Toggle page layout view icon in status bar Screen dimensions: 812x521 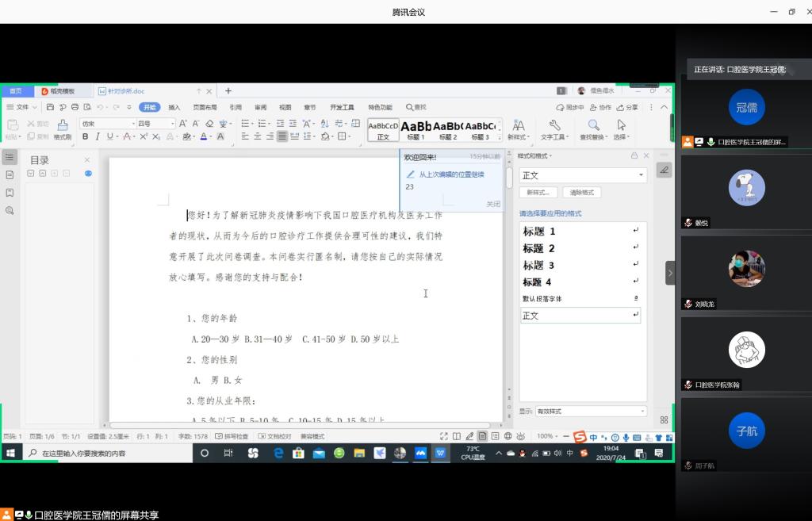(483, 437)
